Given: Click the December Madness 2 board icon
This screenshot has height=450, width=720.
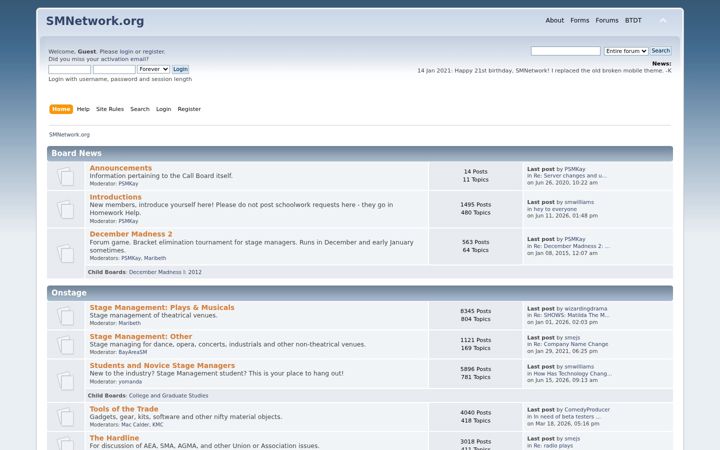Looking at the screenshot, I should pos(66,253).
